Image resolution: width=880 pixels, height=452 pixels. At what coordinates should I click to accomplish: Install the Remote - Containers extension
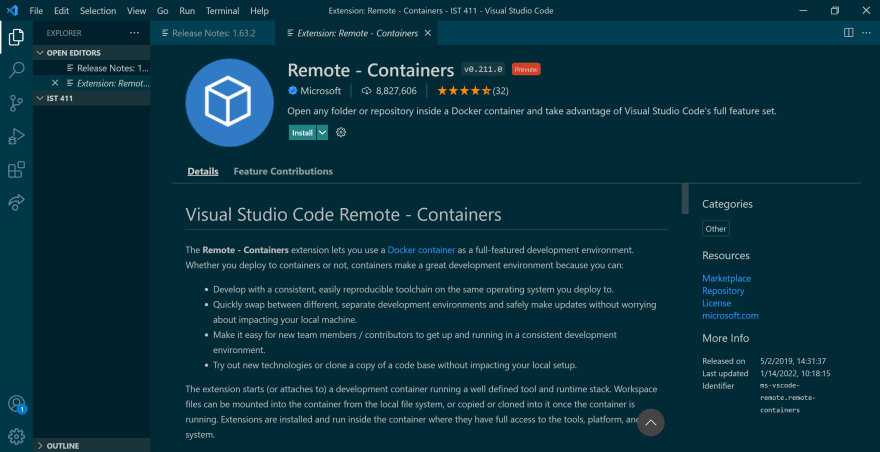(x=302, y=133)
